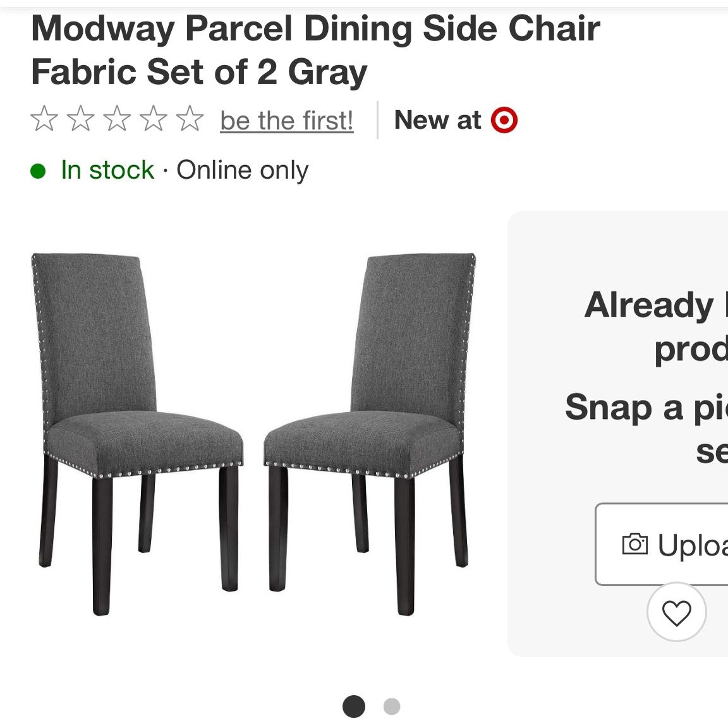The height and width of the screenshot is (728, 728).
Task: Select the third rating star
Action: tap(117, 119)
